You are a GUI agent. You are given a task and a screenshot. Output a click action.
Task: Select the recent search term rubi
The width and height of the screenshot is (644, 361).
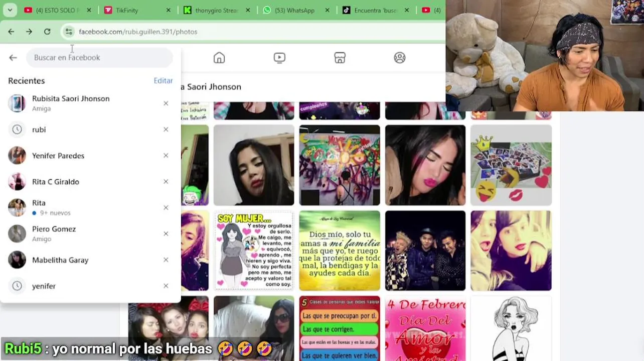click(90, 129)
